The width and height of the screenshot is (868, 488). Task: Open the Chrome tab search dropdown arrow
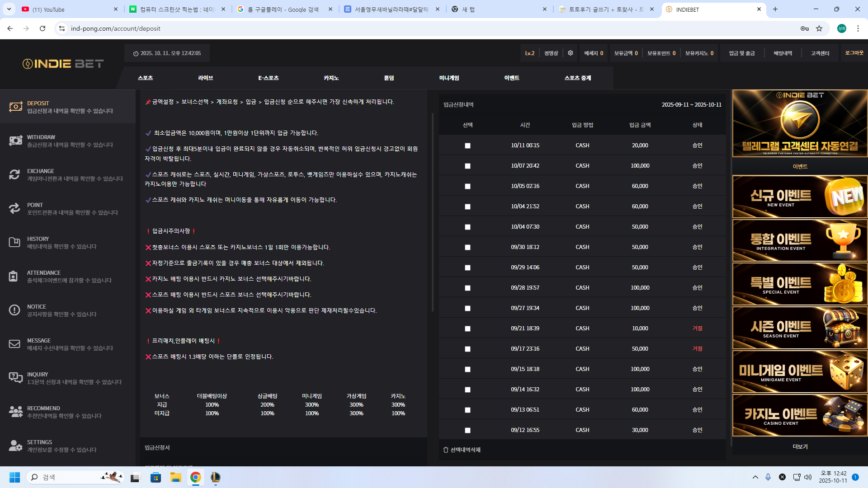click(x=9, y=9)
